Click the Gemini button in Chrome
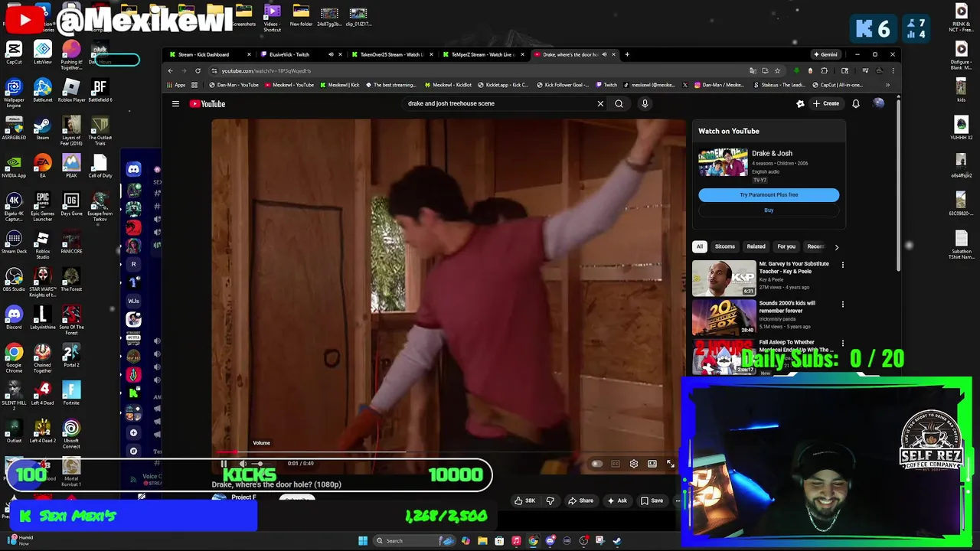Screen dimensions: 980x551 (x=825, y=54)
